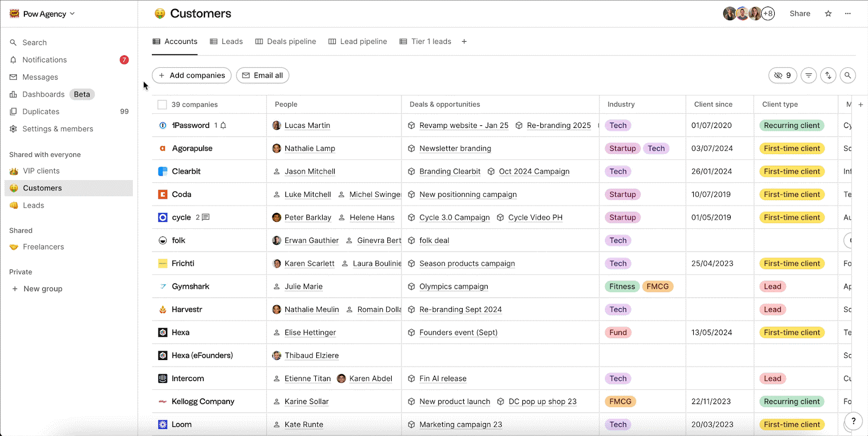The height and width of the screenshot is (436, 868).
Task: Open Nathalie Lamp contact link
Action: tap(310, 149)
